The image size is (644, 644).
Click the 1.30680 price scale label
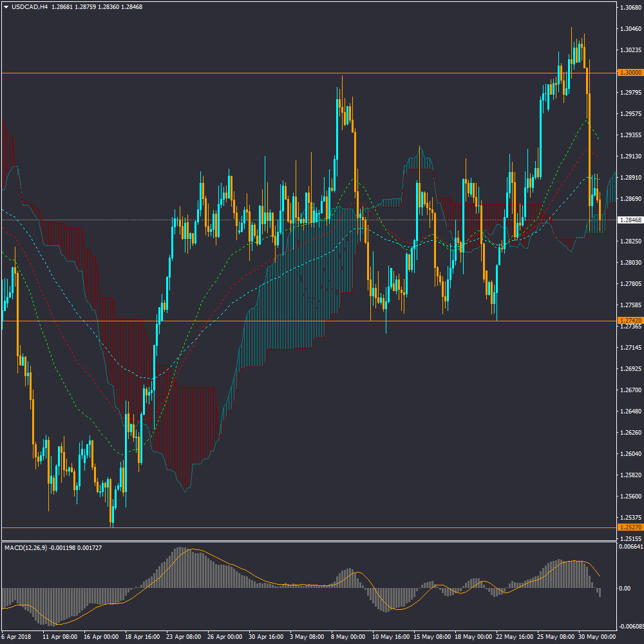630,8
